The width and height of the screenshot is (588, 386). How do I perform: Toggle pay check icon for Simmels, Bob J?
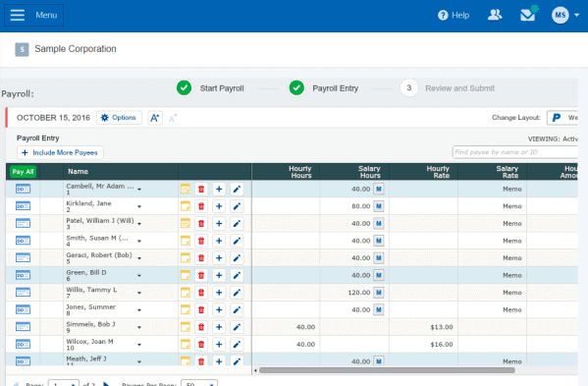tap(23, 327)
